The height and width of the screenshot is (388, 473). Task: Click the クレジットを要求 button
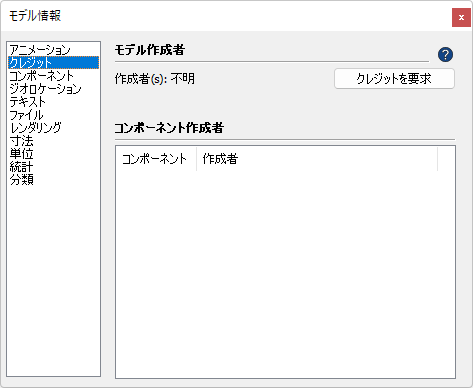click(394, 79)
